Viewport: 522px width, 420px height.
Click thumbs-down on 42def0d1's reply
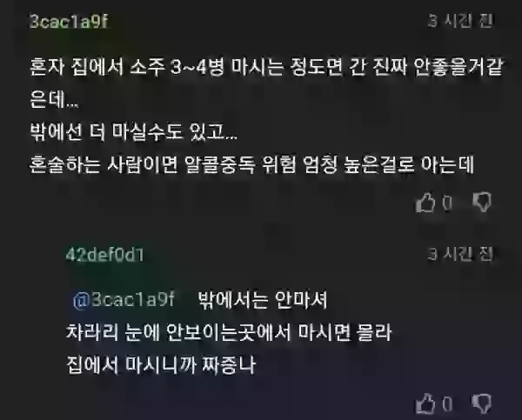(x=482, y=403)
